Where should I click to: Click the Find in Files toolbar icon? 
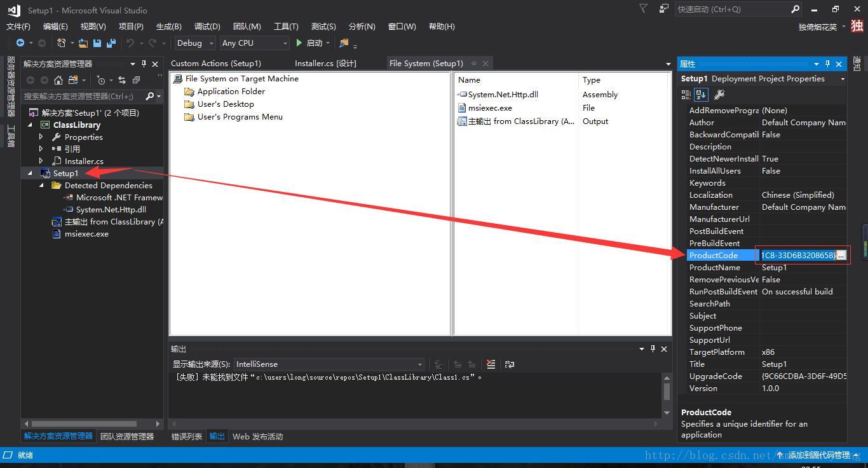click(344, 43)
